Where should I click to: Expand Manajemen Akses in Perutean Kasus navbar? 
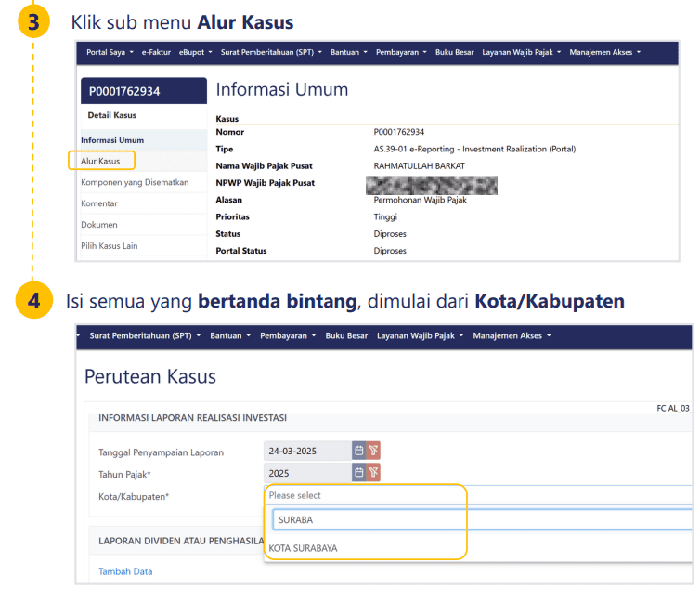(512, 335)
